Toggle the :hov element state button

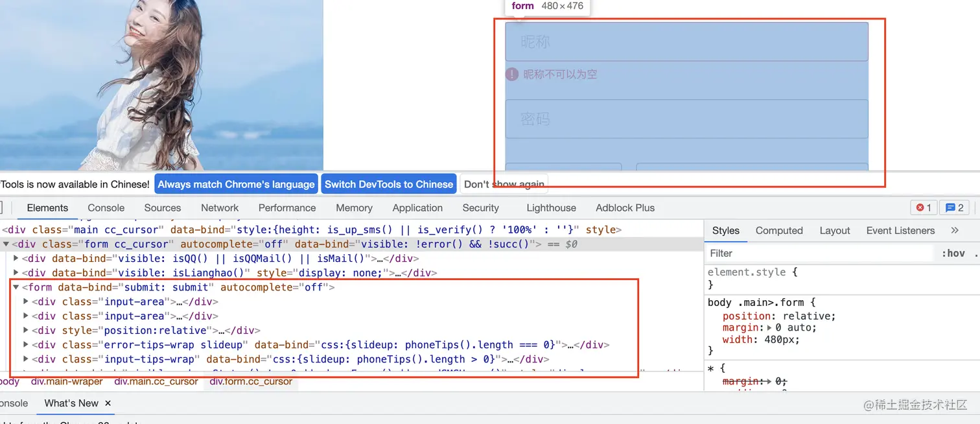(953, 253)
